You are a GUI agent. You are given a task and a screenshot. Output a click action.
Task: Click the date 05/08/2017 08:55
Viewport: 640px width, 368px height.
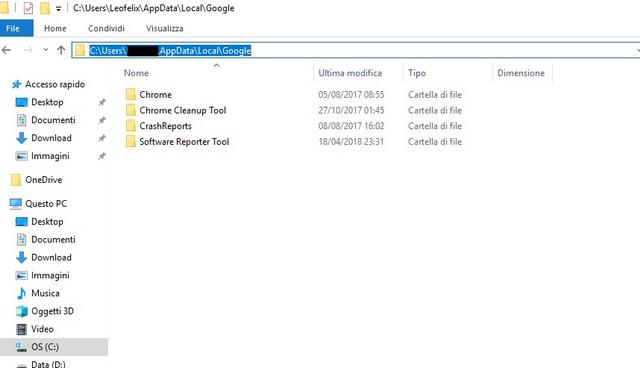[x=351, y=95]
